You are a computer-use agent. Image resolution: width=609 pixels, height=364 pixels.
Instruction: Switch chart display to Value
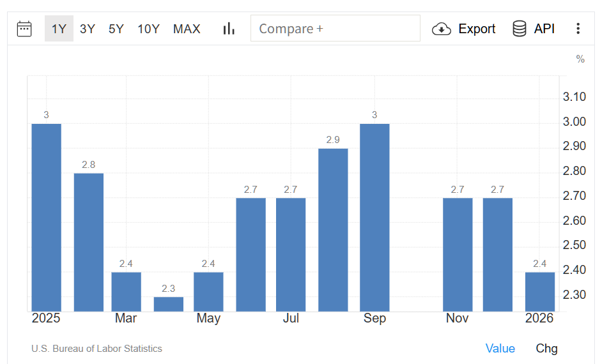(500, 348)
